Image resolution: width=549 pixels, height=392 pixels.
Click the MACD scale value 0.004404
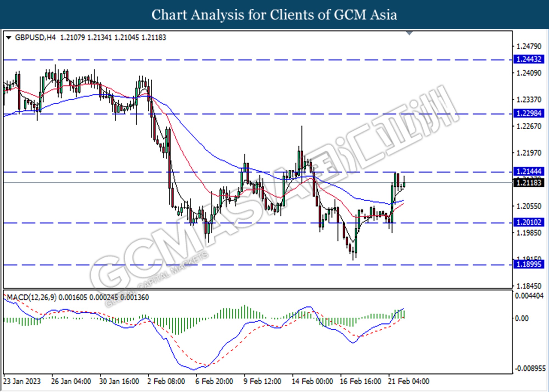(x=529, y=296)
